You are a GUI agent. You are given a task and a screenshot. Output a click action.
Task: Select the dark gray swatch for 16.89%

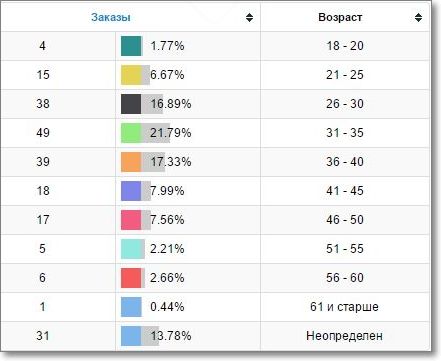click(x=131, y=104)
